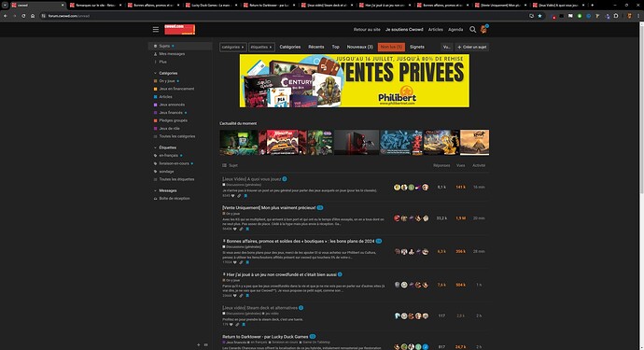Toggle the hamburger sidebar menu icon
The height and width of the screenshot is (350, 644).
[156, 30]
